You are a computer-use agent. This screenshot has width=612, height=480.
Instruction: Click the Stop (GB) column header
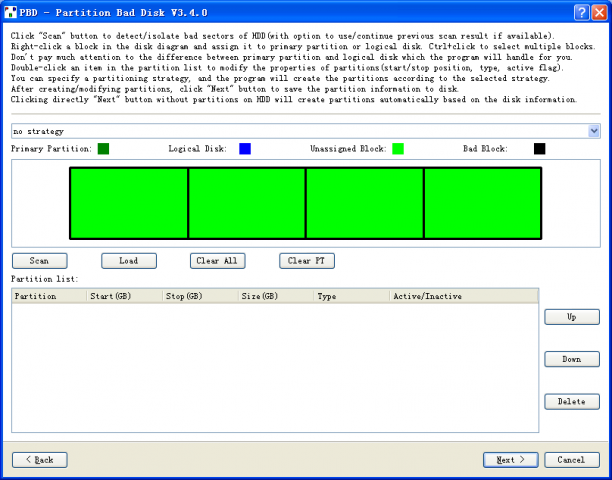[x=200, y=296]
